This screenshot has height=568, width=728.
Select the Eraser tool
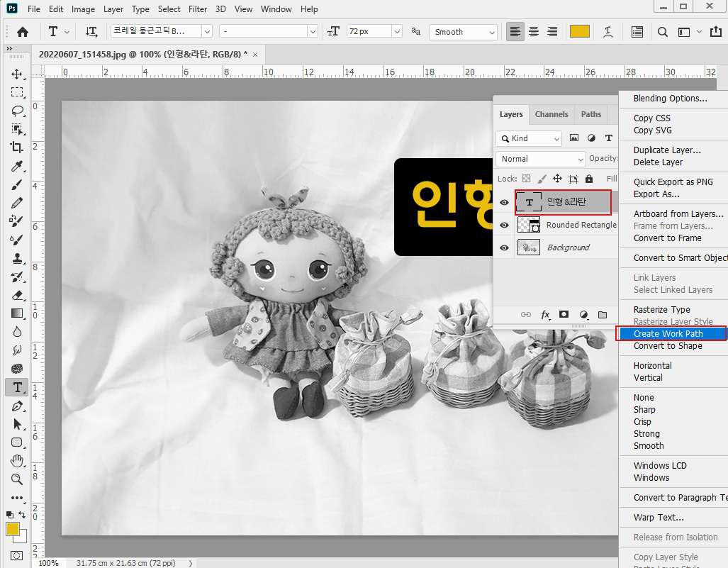click(x=17, y=296)
